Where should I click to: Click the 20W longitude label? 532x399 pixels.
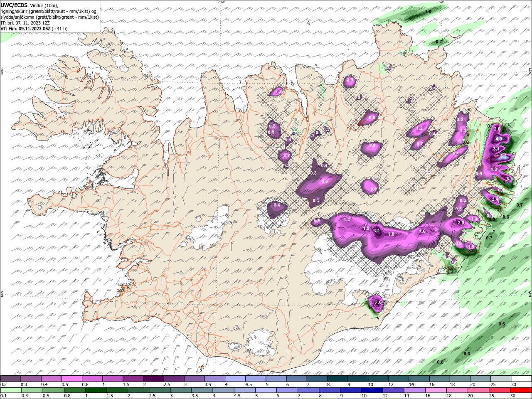[221, 2]
